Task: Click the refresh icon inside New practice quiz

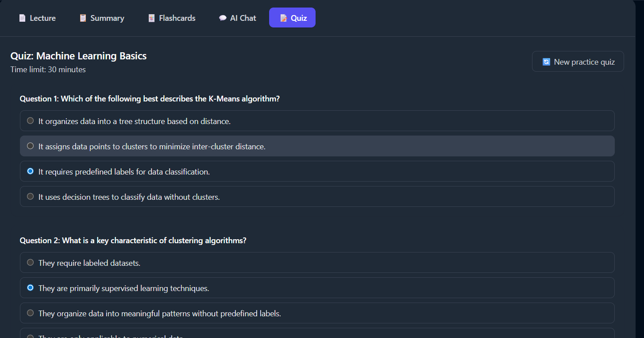Action: pyautogui.click(x=546, y=62)
